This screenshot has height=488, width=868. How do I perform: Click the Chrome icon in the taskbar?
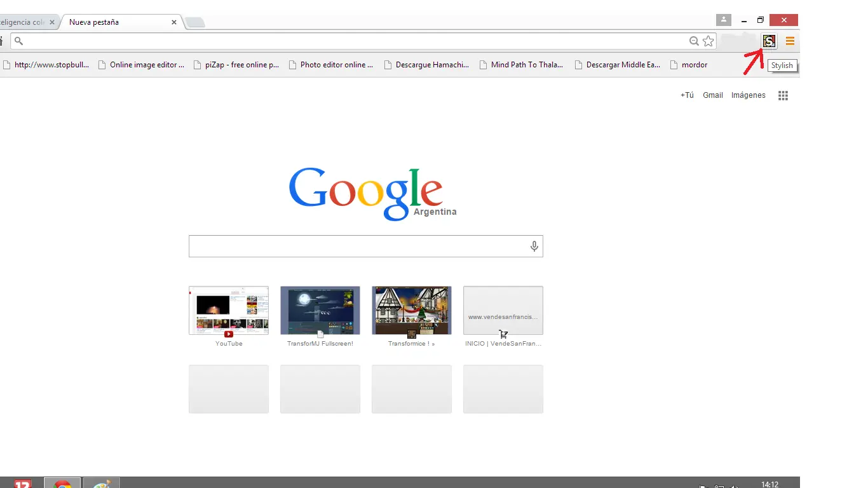coord(62,483)
